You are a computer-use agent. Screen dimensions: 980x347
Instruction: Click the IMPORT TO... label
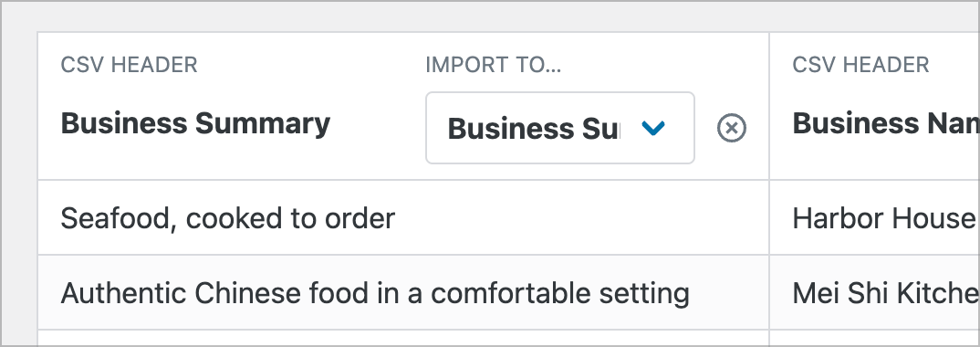click(493, 65)
